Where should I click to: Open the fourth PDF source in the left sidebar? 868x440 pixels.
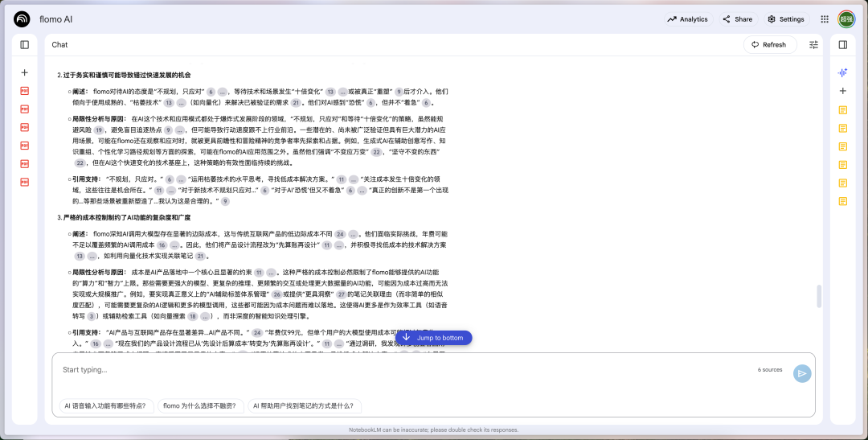(x=24, y=146)
